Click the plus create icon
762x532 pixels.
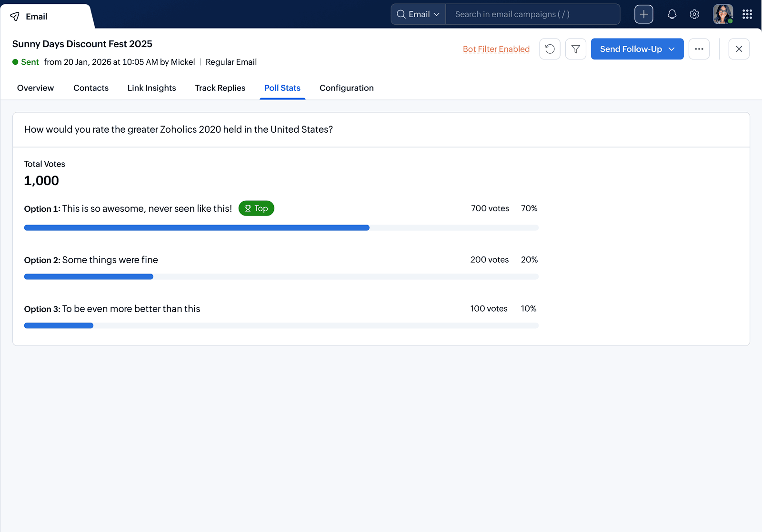(644, 14)
